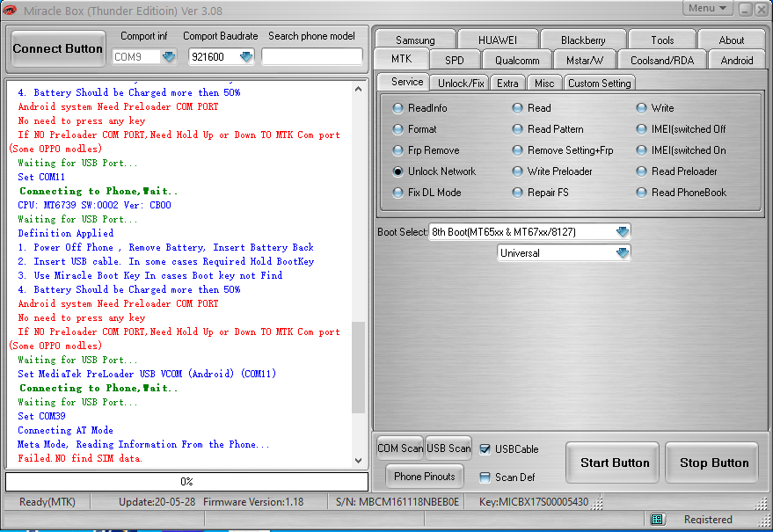
Task: Click the 0% progress bar
Action: pyautogui.click(x=186, y=482)
